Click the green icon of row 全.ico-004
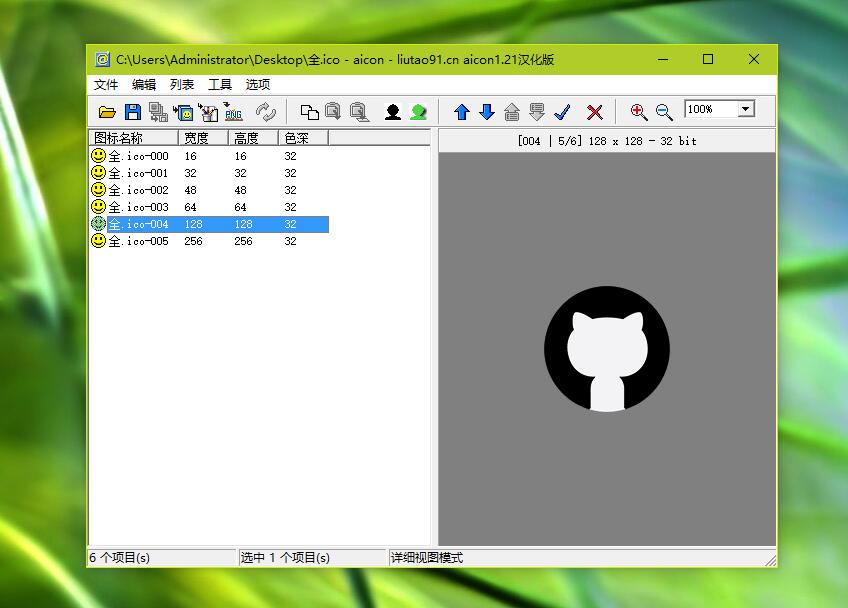The width and height of the screenshot is (848, 608). (x=98, y=223)
